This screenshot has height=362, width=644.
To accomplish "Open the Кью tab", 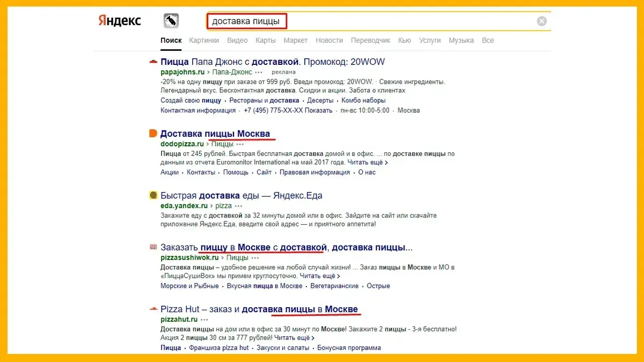I will coord(405,40).
